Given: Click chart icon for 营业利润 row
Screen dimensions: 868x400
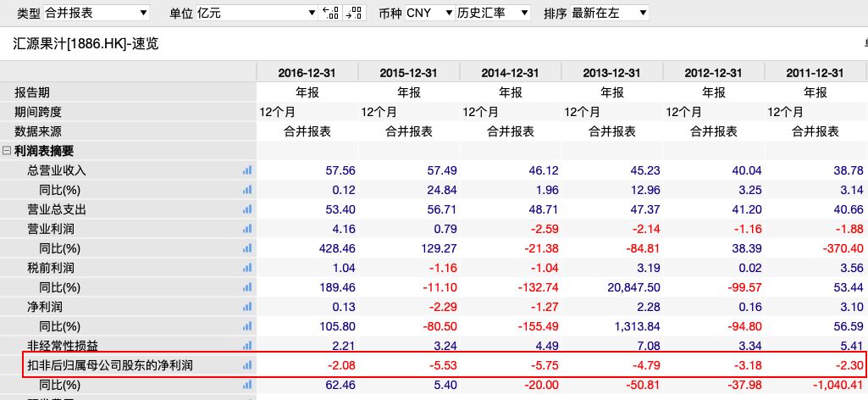Looking at the screenshot, I should (247, 229).
